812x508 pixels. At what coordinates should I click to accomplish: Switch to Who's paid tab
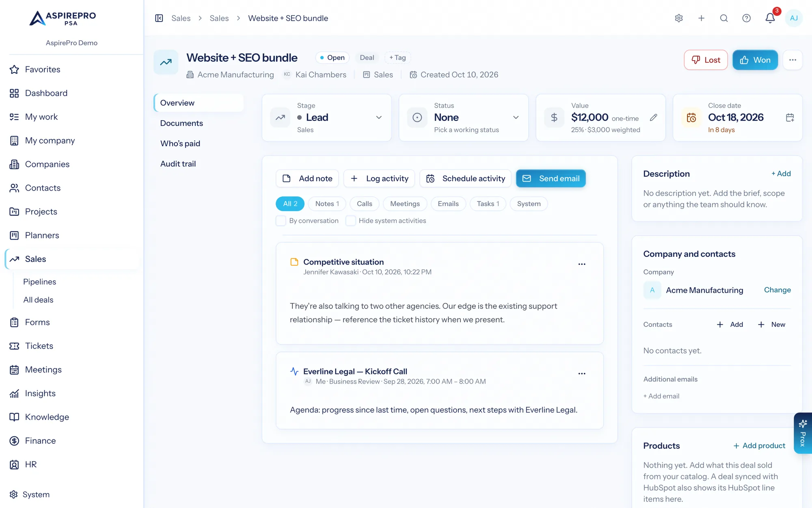(180, 143)
